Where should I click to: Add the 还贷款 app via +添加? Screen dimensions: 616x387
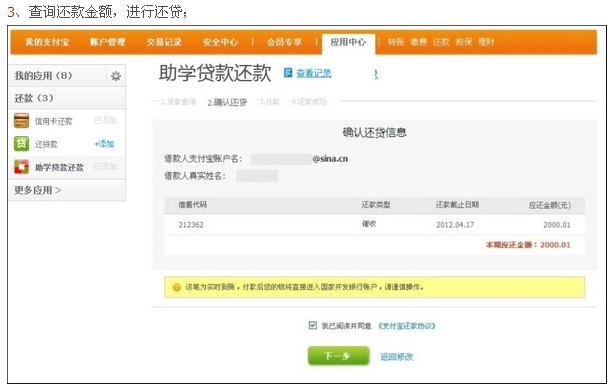click(x=104, y=144)
